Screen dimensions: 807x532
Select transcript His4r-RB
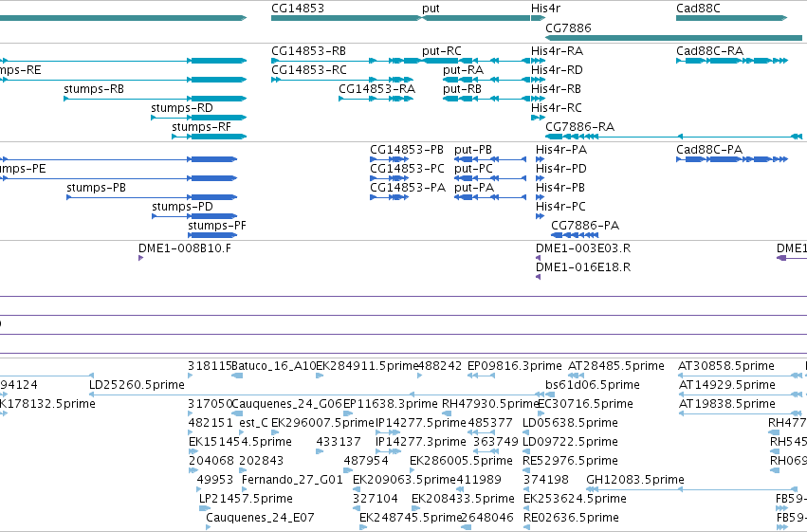point(538,99)
